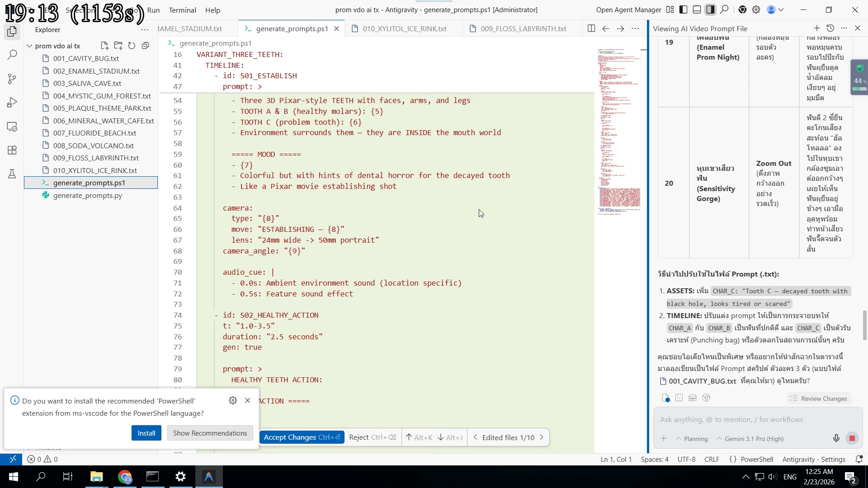Open the Run and Debug view
Image resolution: width=868 pixels, height=488 pixels.
[12, 102]
